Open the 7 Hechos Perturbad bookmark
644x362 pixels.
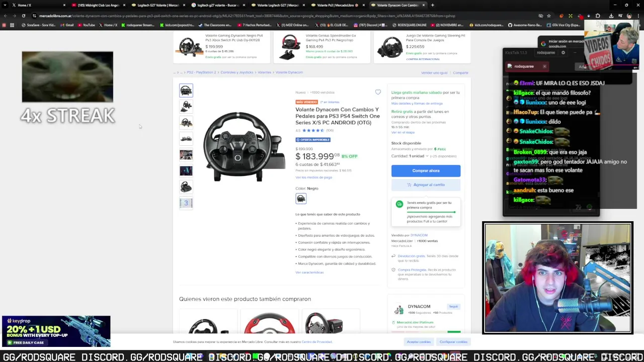coord(255,25)
